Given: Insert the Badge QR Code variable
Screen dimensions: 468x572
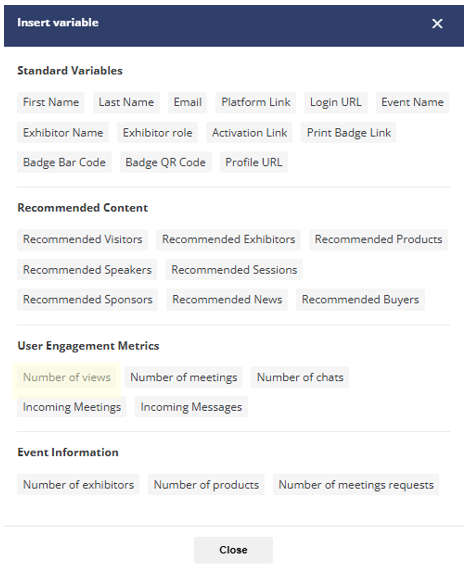Looking at the screenshot, I should (166, 162).
